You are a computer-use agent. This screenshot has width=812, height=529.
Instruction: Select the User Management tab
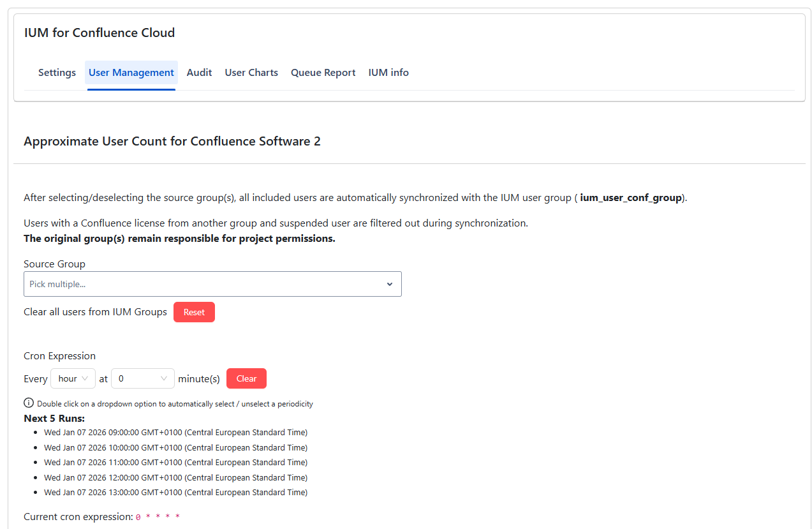coord(131,73)
